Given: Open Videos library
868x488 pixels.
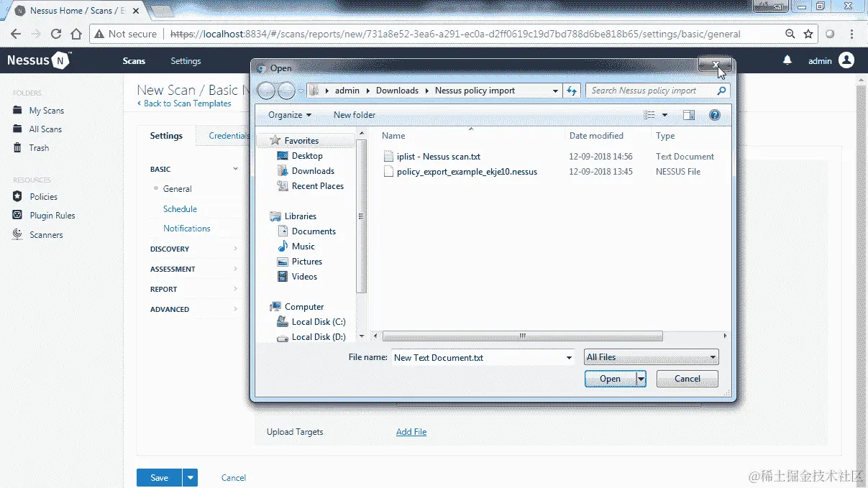Looking at the screenshot, I should click(x=298, y=277).
